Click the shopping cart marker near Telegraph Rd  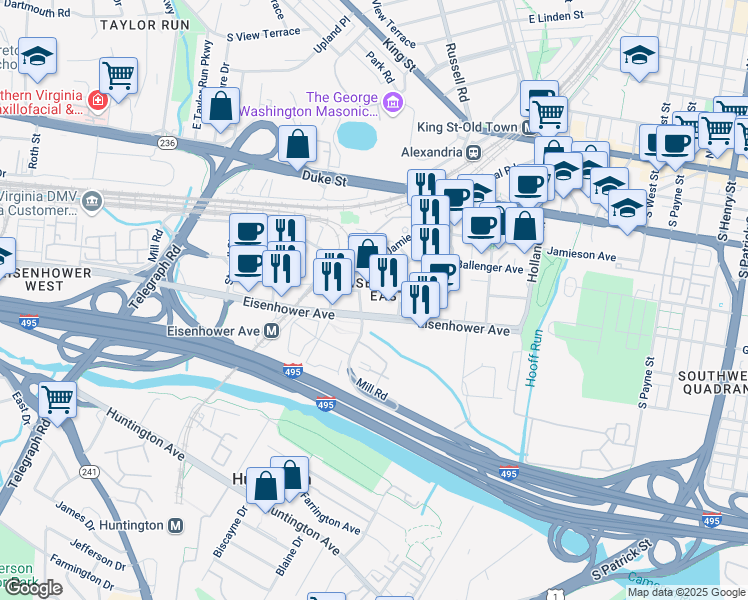tap(57, 403)
